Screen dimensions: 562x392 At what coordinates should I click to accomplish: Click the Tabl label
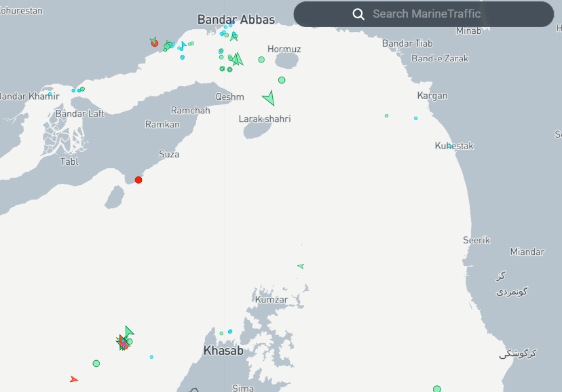tap(69, 161)
